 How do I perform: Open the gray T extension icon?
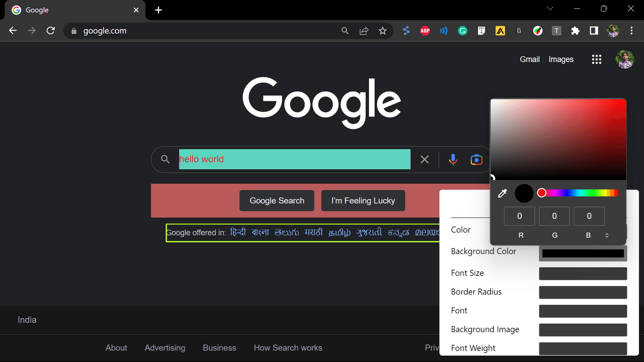tap(556, 31)
